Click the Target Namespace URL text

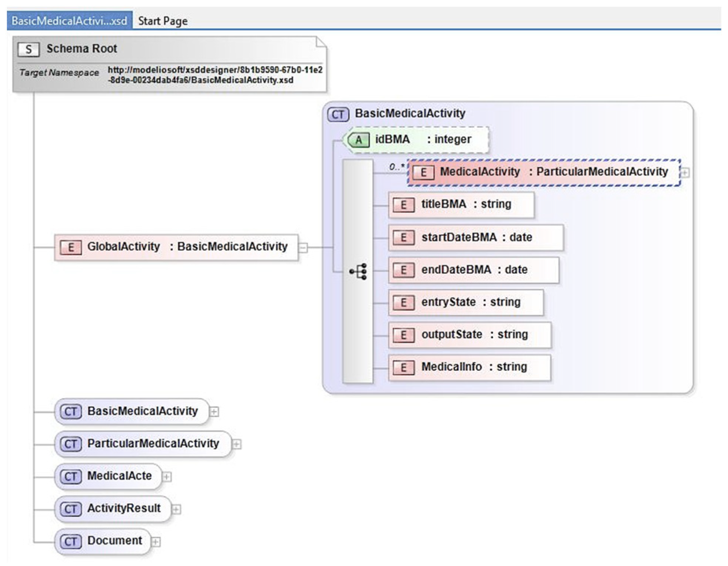[215, 75]
